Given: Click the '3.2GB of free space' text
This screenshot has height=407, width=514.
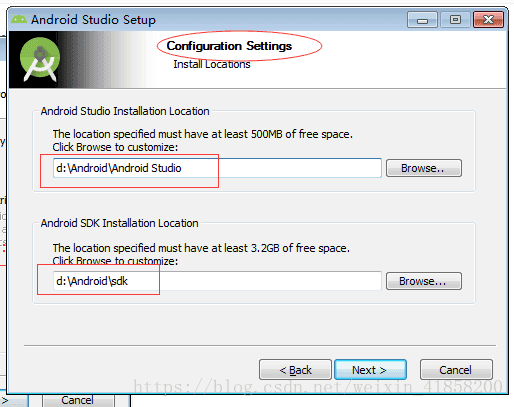Looking at the screenshot, I should (x=300, y=248).
